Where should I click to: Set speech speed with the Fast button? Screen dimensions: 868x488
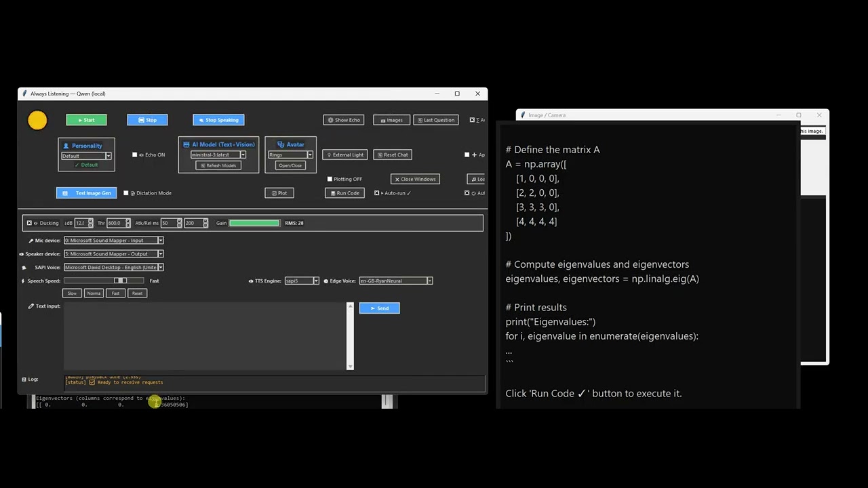tap(115, 293)
